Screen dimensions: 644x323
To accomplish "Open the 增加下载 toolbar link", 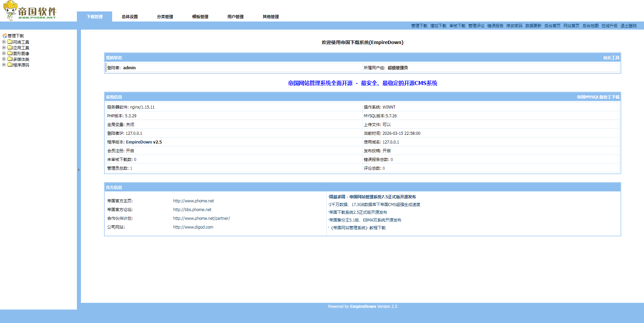I will coord(438,26).
